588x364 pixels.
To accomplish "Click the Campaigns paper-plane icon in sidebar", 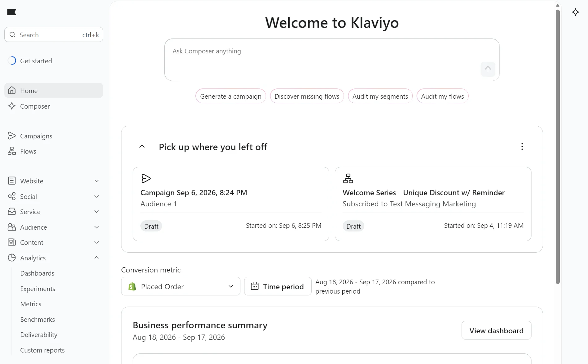I will click(x=12, y=136).
